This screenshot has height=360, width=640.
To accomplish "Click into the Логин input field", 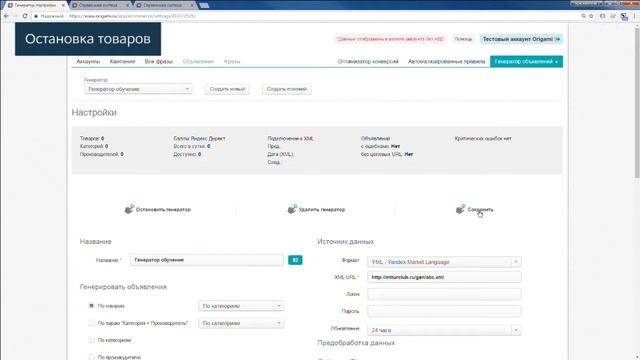I will click(x=444, y=294).
